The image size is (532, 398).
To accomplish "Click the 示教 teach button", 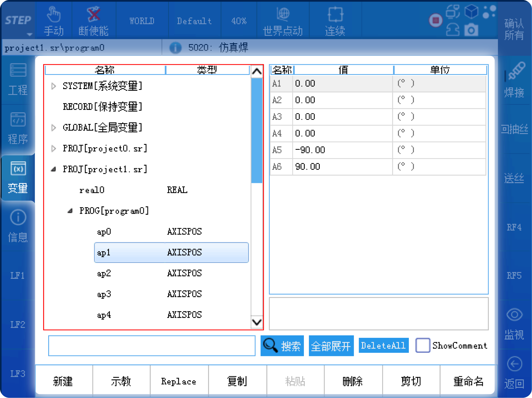I will pyautogui.click(x=121, y=381).
